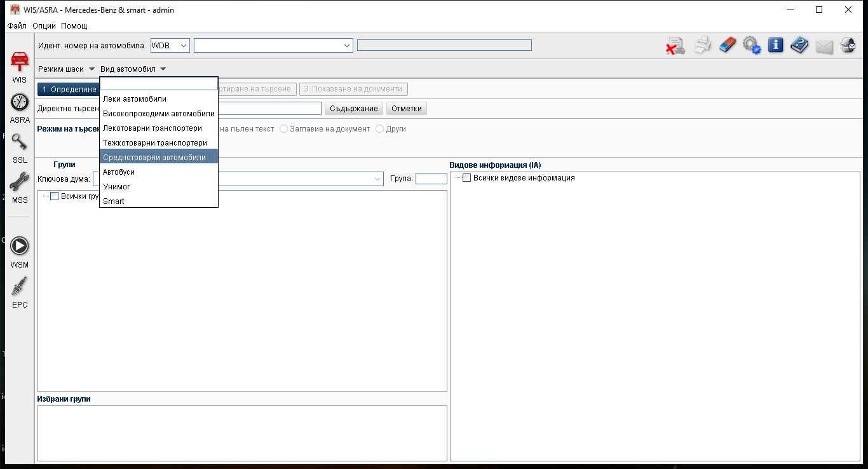
Task: Click the 'Група' input field
Action: [431, 179]
